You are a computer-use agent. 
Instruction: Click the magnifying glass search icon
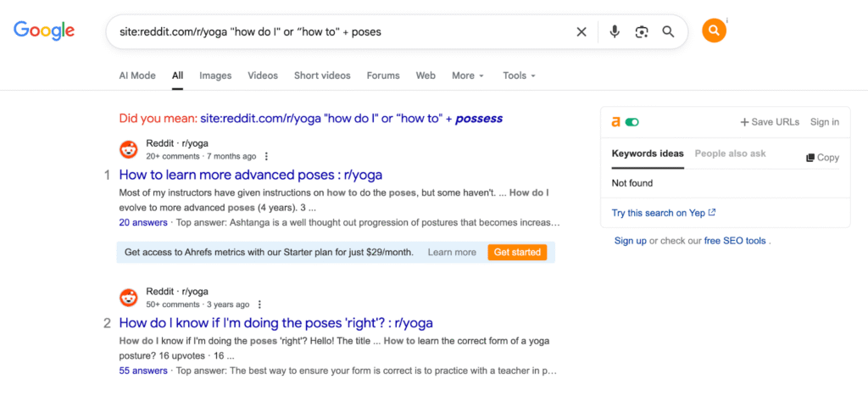[x=668, y=32]
